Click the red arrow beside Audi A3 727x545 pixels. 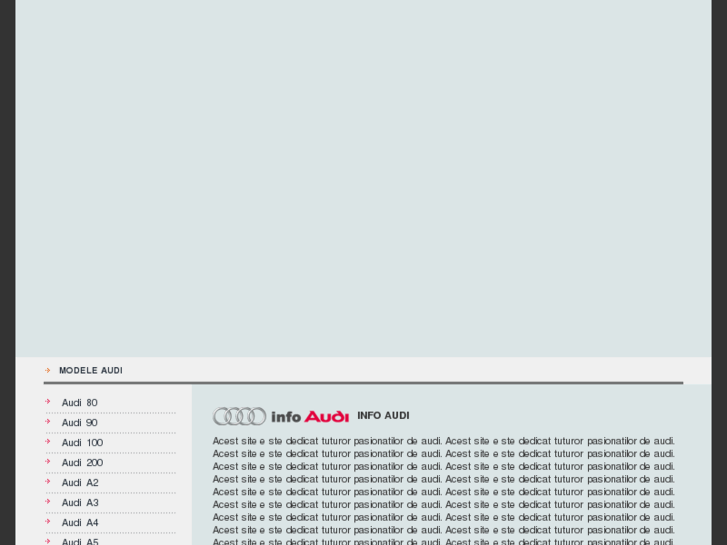(48, 501)
